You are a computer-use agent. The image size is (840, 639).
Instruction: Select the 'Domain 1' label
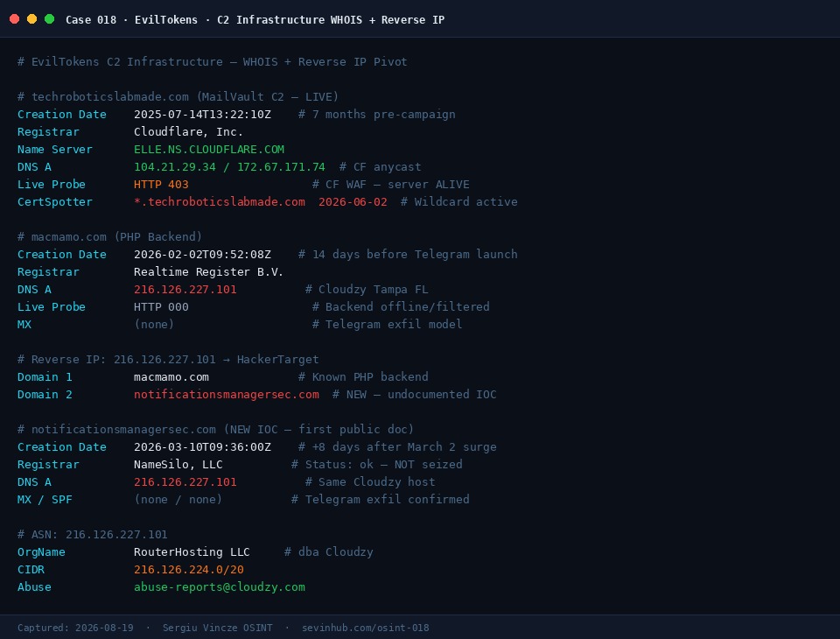point(45,377)
